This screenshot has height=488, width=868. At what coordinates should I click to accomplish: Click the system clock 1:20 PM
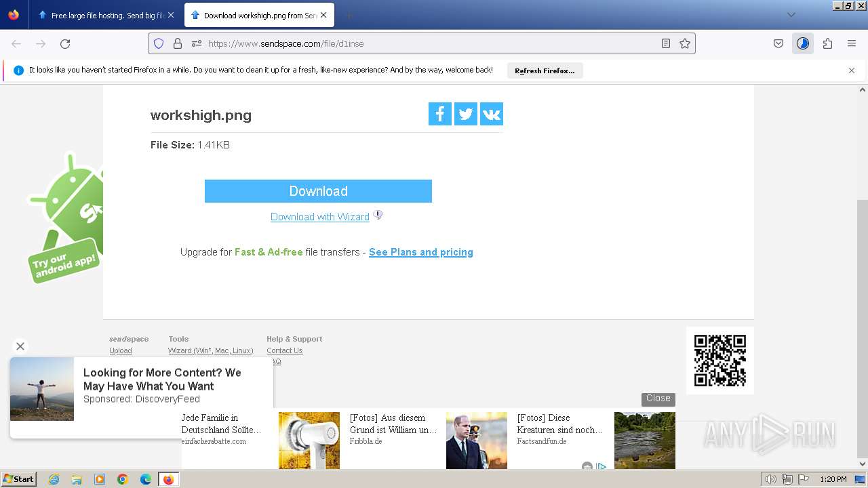coord(833,479)
